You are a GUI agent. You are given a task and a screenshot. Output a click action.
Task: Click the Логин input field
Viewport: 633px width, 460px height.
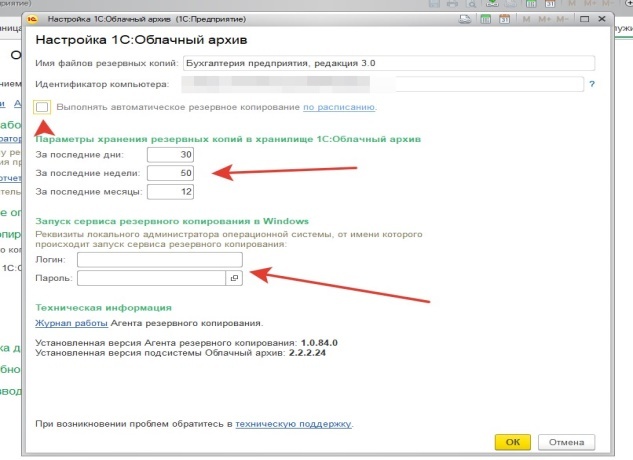(160, 260)
